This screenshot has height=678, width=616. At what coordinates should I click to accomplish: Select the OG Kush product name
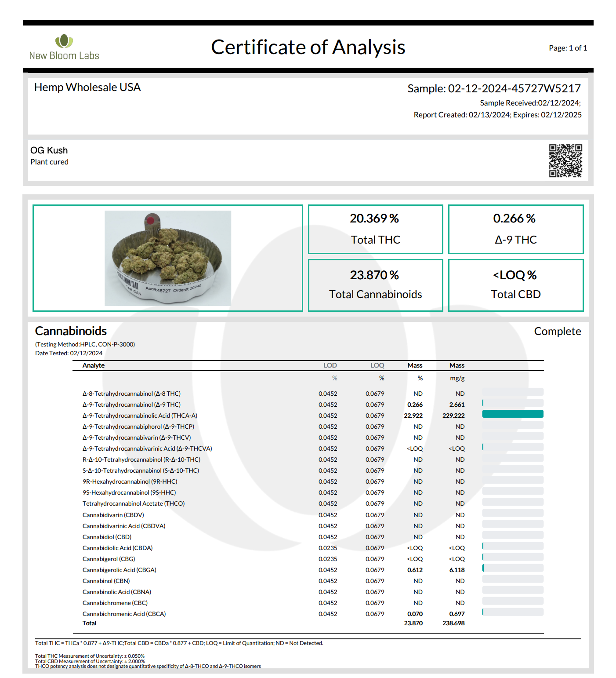click(x=49, y=150)
